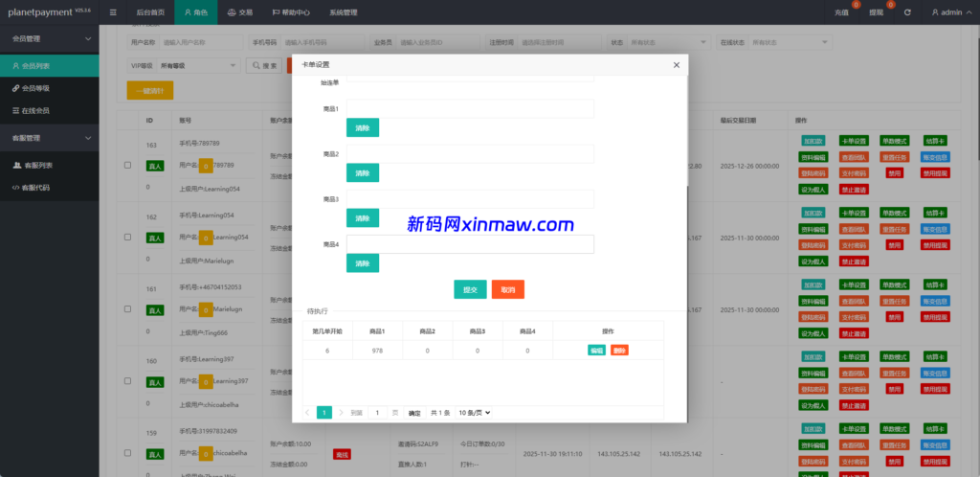Focus the 商品2 input field
This screenshot has width=980, height=477.
coord(470,154)
